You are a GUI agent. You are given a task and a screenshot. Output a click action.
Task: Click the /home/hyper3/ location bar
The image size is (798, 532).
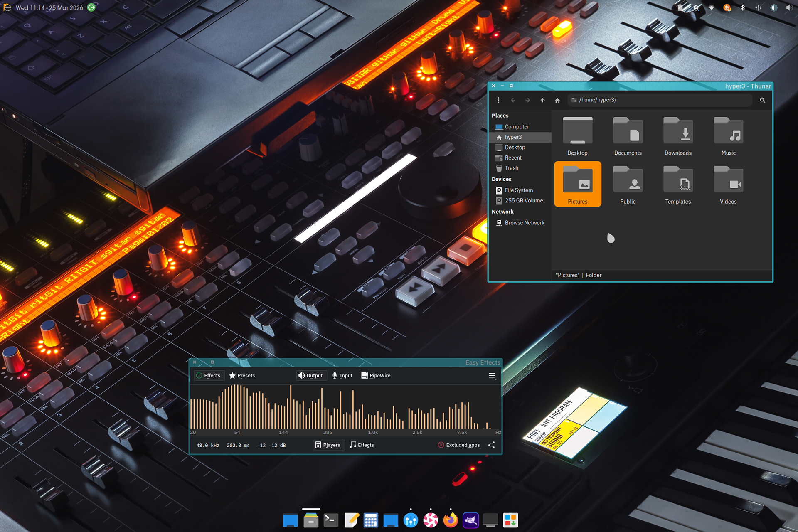661,100
